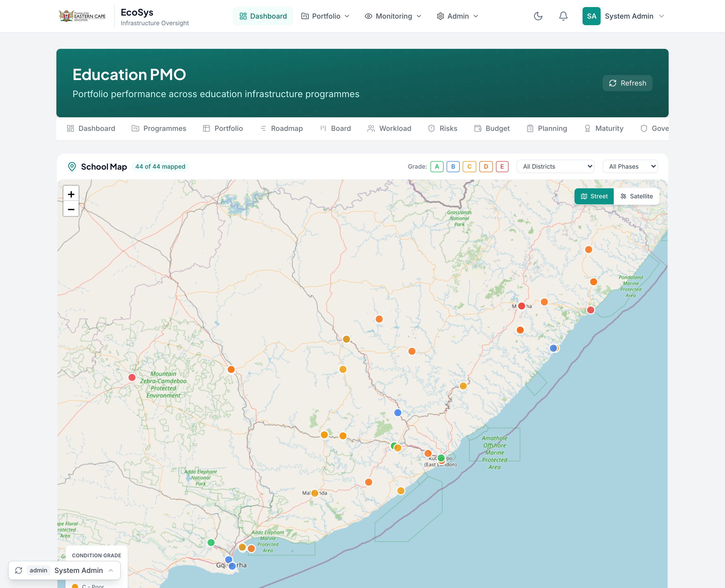725x588 pixels.
Task: Filter schools by grade E
Action: (502, 166)
